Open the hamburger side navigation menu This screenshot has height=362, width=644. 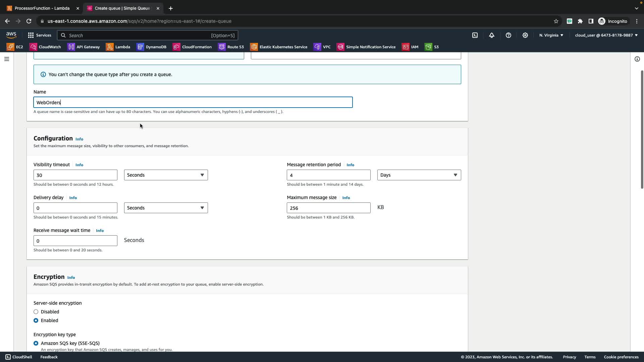click(x=7, y=59)
